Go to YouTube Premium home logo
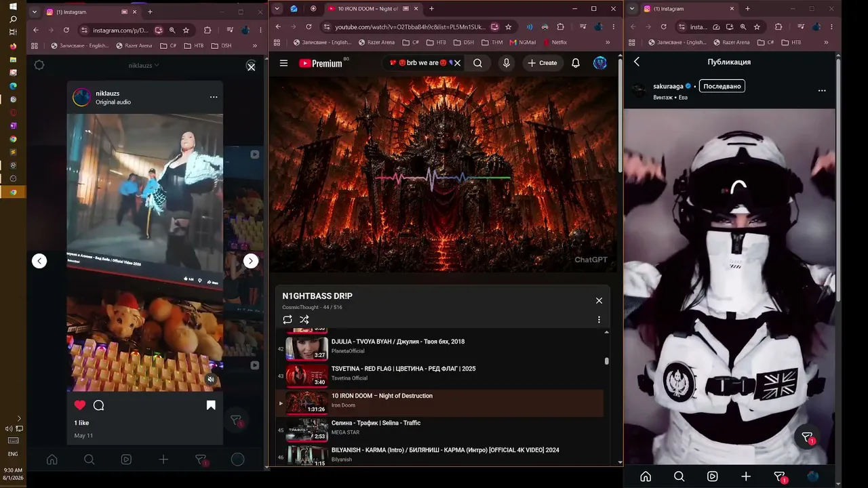This screenshot has width=868, height=488. pos(321,63)
